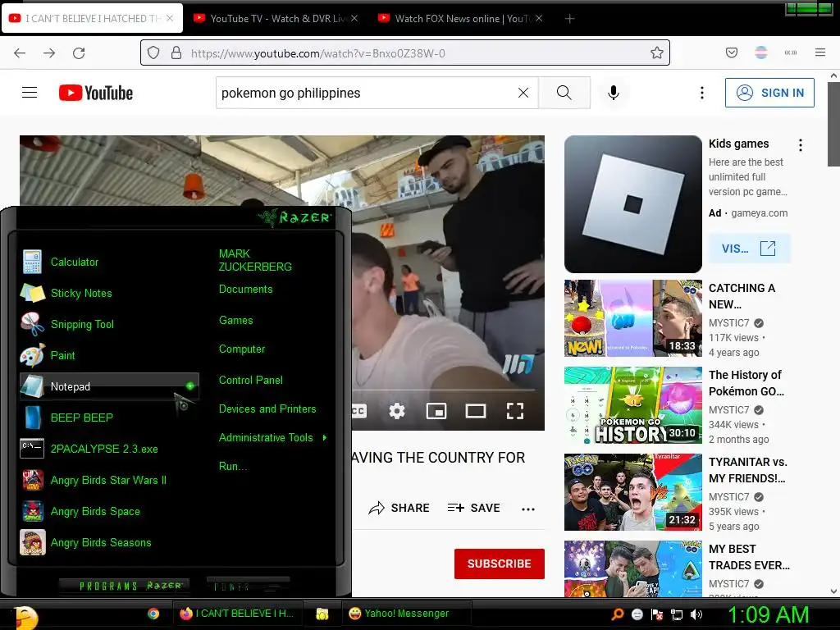Viewport: 840px width, 630px height.
Task: Open Notepad from start menu
Action: [x=109, y=386]
